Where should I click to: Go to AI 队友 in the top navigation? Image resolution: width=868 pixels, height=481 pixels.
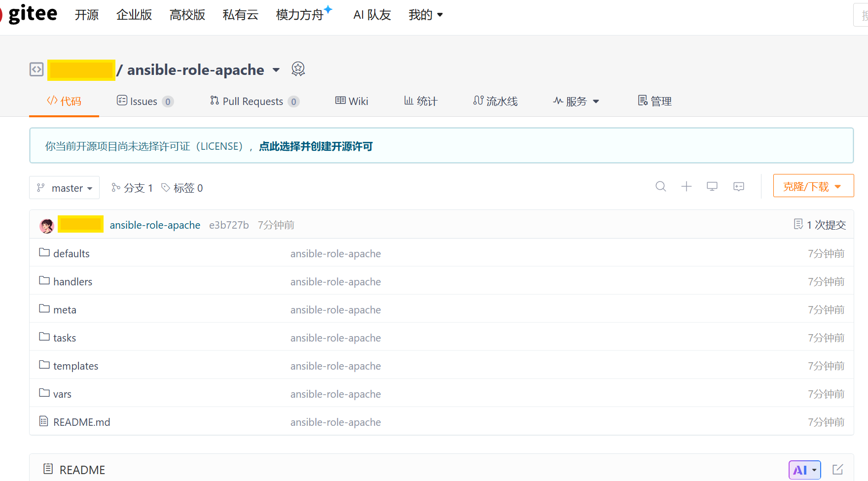[372, 15]
